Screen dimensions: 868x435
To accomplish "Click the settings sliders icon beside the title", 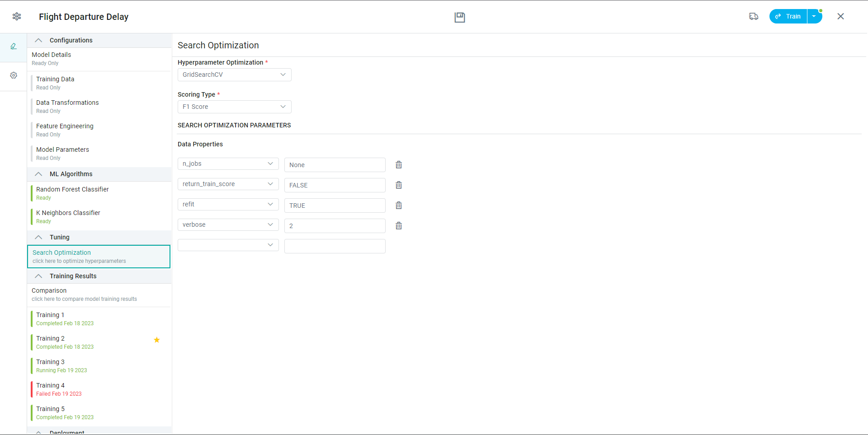I will click(17, 17).
